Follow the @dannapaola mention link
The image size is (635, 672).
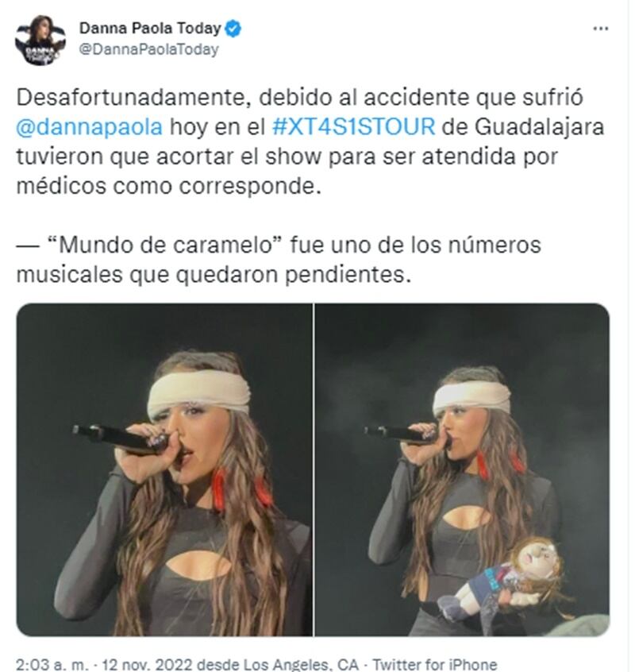90,127
